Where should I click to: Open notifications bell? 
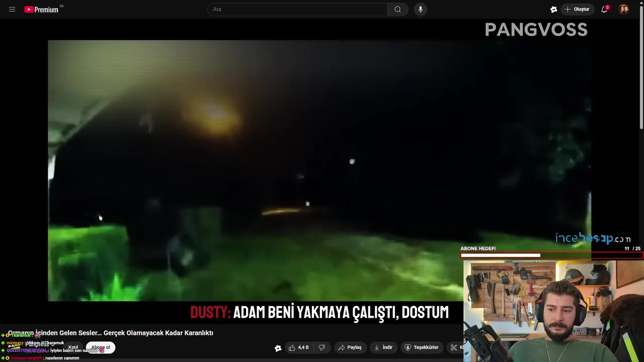(x=604, y=9)
